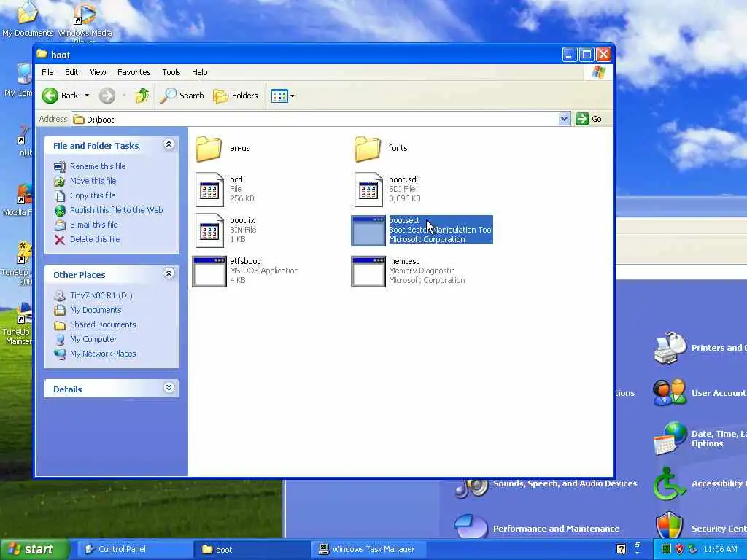Open User Accounts in Control Panel

click(x=700, y=393)
